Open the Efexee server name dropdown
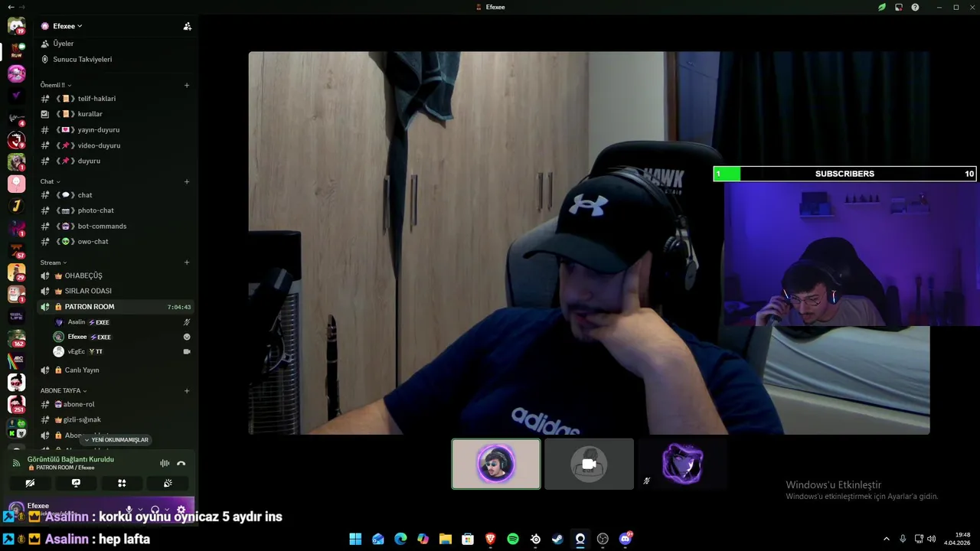The height and width of the screenshot is (551, 980). tap(62, 26)
